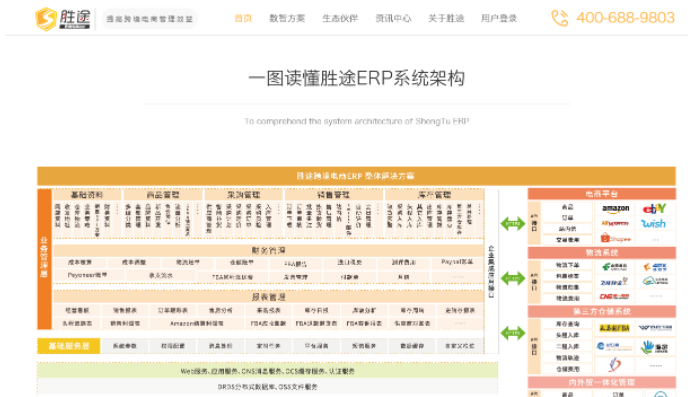Viewport: 688px width, 397px height.
Task: Click the yellow FBA warehouse logo
Action: click(614, 328)
